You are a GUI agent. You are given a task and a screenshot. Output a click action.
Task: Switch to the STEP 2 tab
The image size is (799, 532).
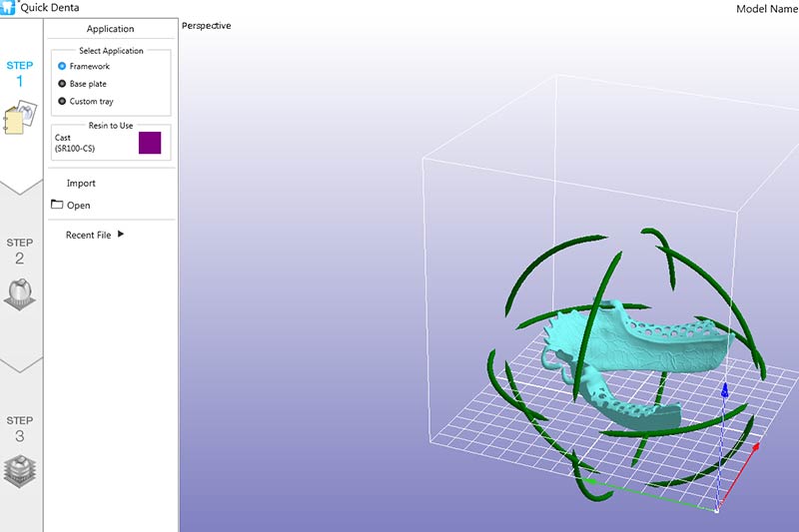20,250
